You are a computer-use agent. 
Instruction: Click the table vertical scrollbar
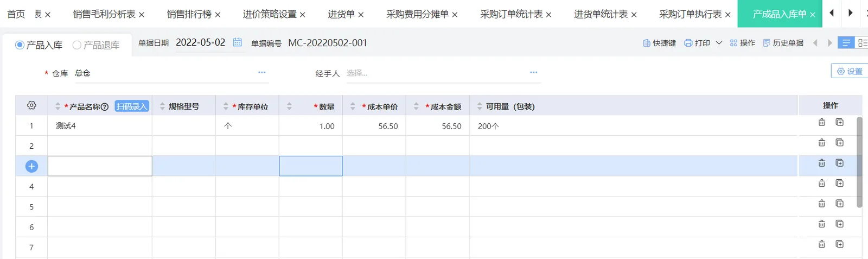[859, 162]
